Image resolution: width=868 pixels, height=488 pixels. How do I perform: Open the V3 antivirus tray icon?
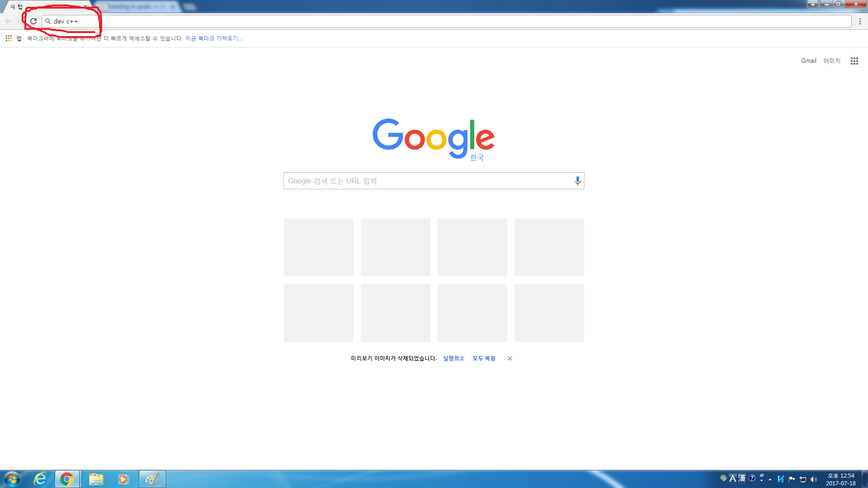tap(781, 479)
